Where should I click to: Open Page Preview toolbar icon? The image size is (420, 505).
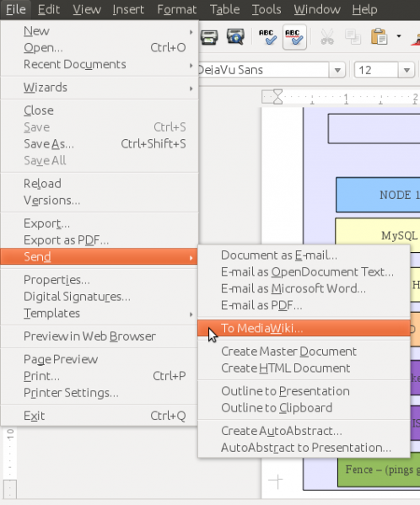pyautogui.click(x=235, y=37)
